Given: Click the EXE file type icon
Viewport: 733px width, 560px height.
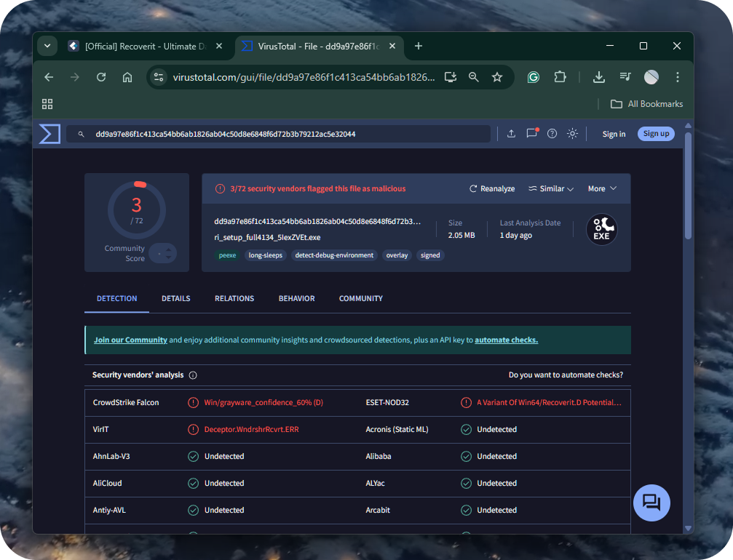Looking at the screenshot, I should coord(602,230).
